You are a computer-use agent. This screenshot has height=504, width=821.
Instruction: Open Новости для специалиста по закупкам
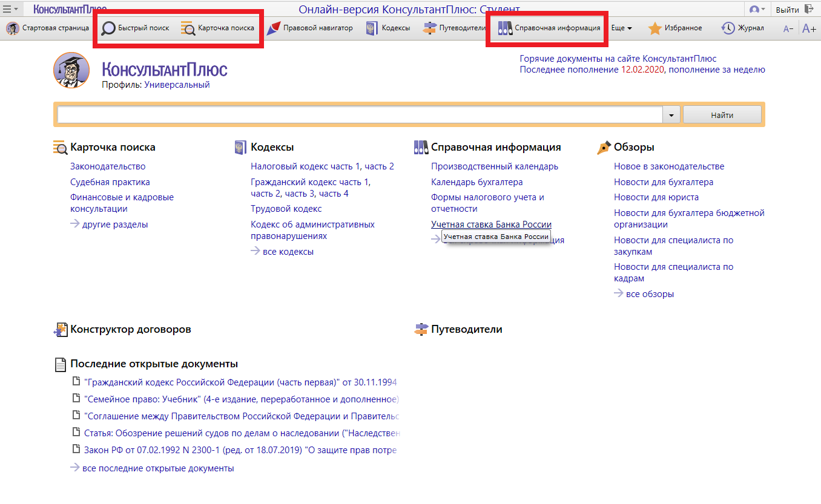coord(673,246)
